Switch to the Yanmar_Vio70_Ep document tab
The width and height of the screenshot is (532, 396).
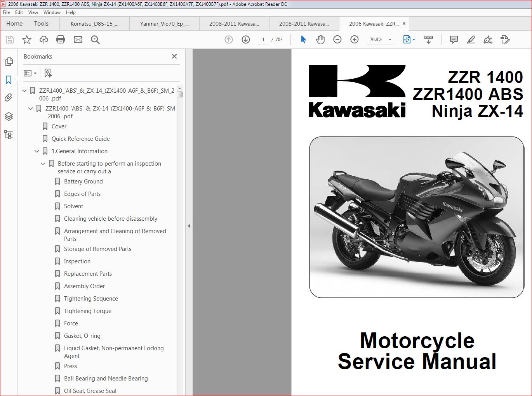164,24
